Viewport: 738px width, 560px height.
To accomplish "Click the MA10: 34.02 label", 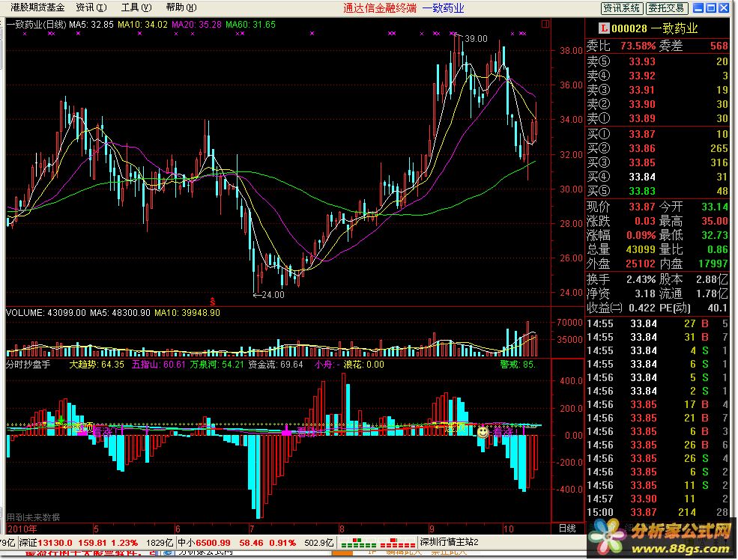I will pos(142,25).
